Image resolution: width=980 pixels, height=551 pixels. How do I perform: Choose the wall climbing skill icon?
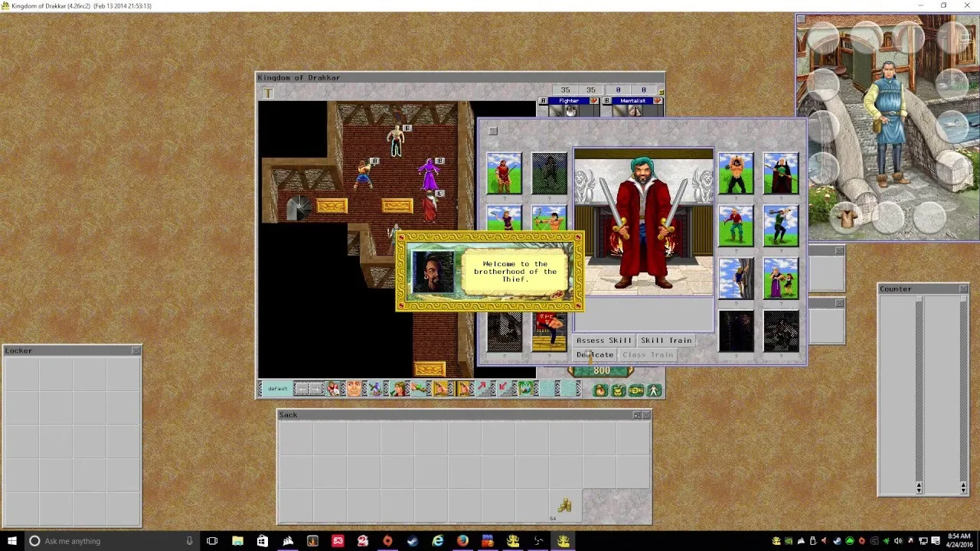click(x=736, y=279)
